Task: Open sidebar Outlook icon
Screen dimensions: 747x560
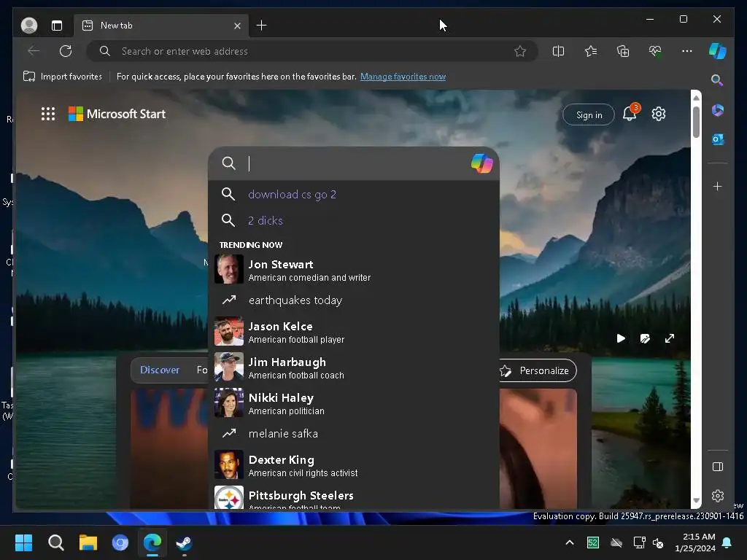Action: [x=718, y=139]
